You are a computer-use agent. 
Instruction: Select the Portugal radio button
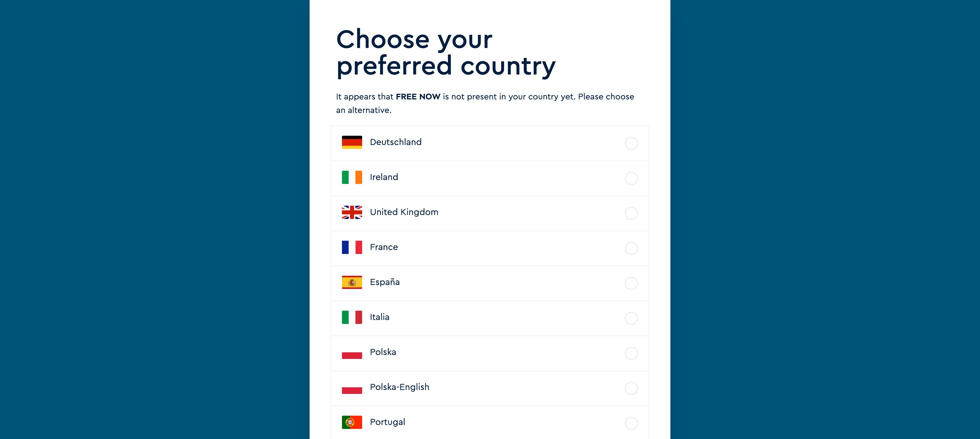631,423
